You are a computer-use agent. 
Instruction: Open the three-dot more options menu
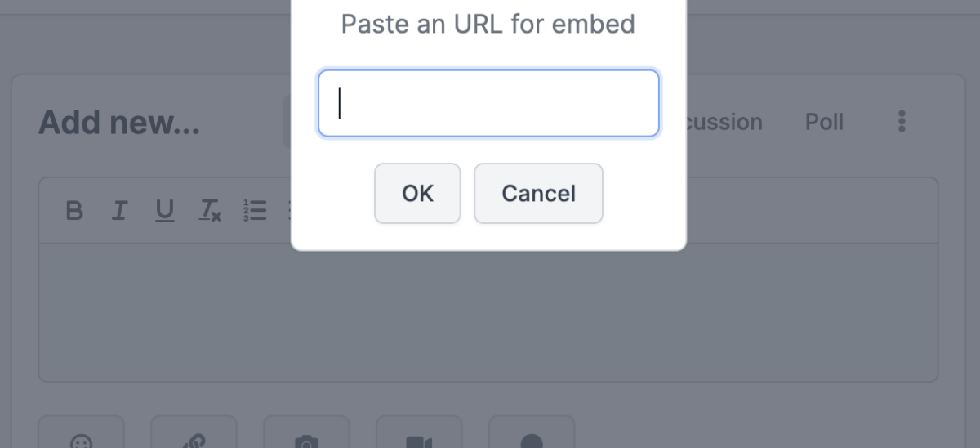coord(902,122)
